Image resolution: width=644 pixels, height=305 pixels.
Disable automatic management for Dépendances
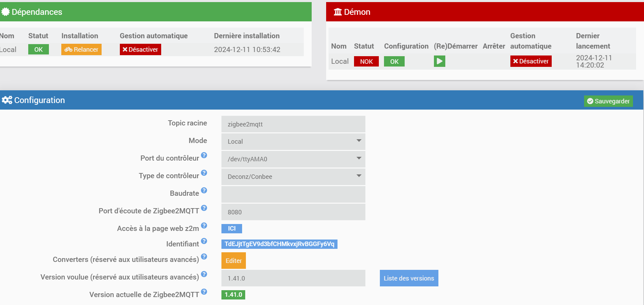point(140,50)
